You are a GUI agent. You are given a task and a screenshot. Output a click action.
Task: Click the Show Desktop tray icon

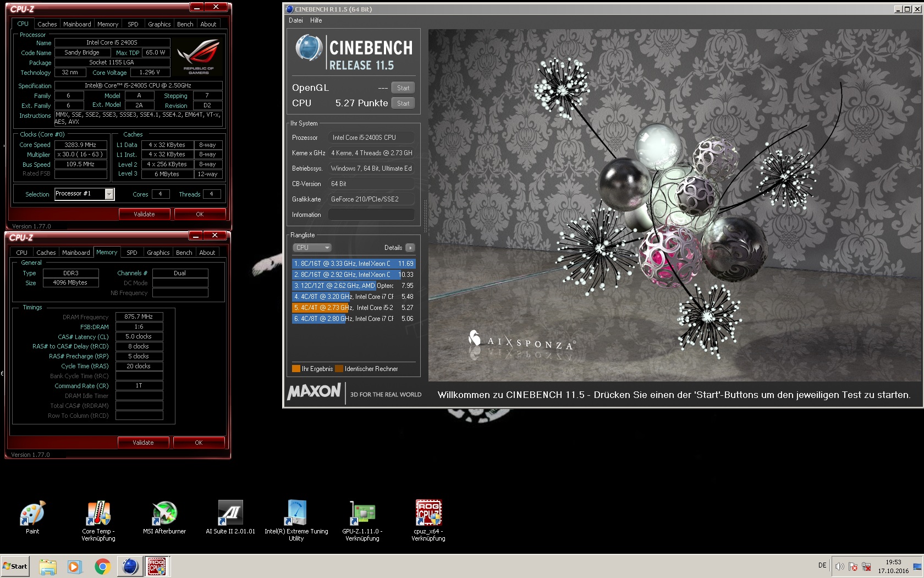pyautogui.click(x=917, y=566)
